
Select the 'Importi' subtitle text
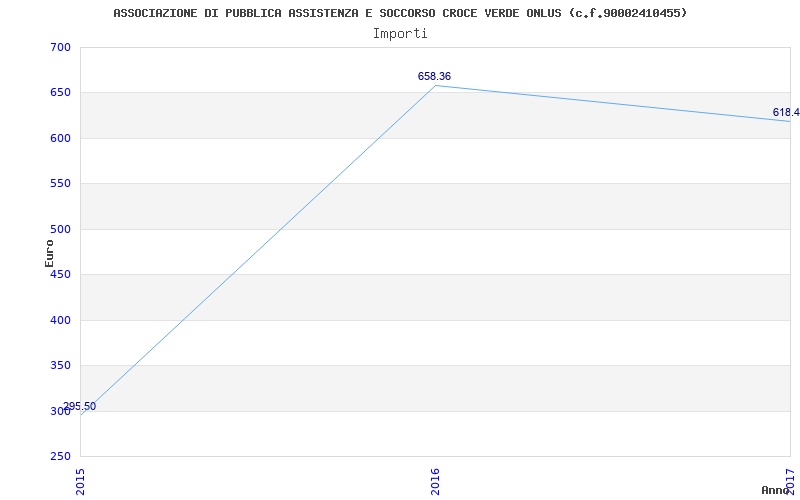[400, 34]
